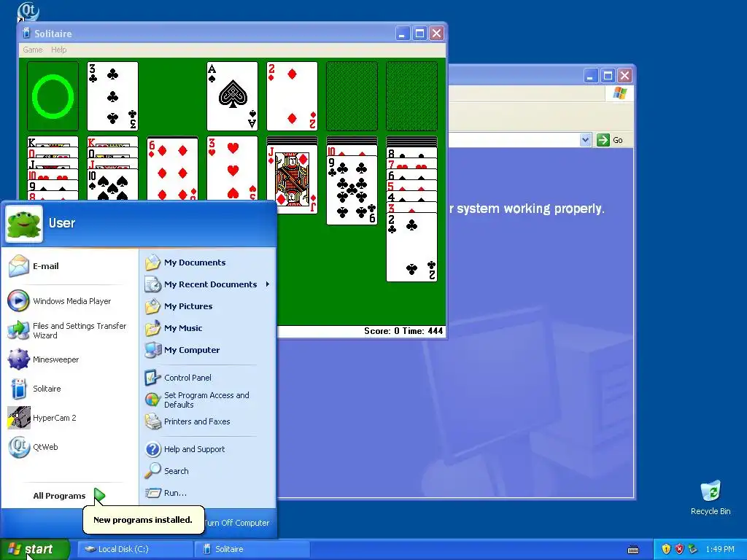Close the background Help window
This screenshot has height=560, width=747.
[624, 75]
